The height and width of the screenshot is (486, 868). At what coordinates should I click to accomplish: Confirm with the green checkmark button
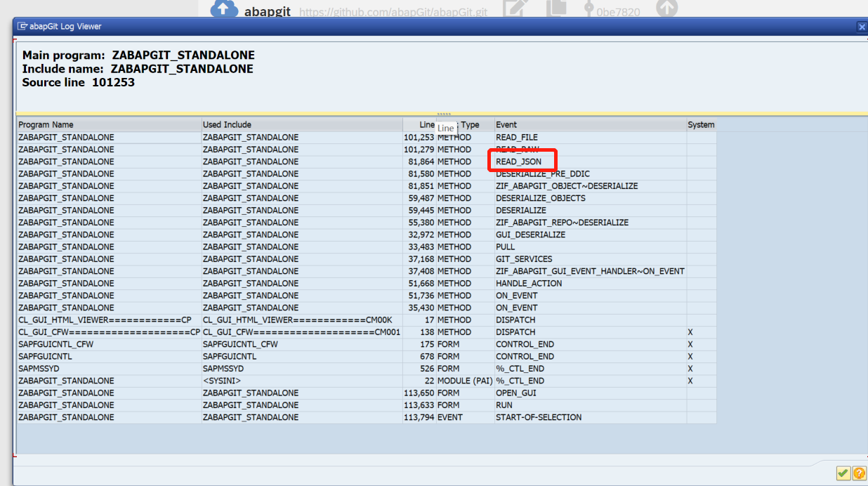click(x=843, y=473)
